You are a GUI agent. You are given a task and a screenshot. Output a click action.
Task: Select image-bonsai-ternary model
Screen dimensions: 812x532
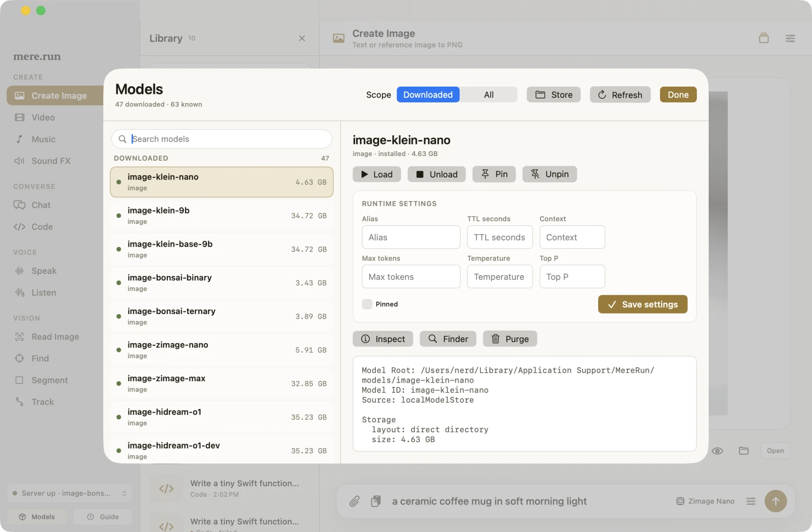(221, 316)
